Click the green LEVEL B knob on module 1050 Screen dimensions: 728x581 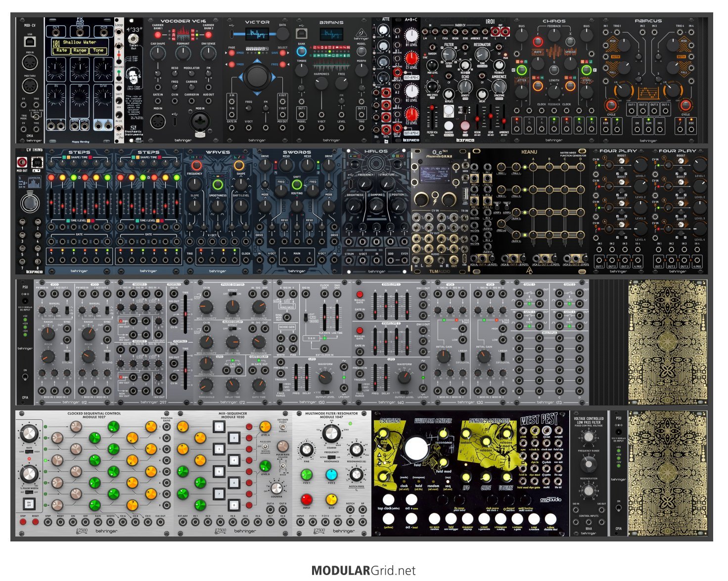click(265, 466)
